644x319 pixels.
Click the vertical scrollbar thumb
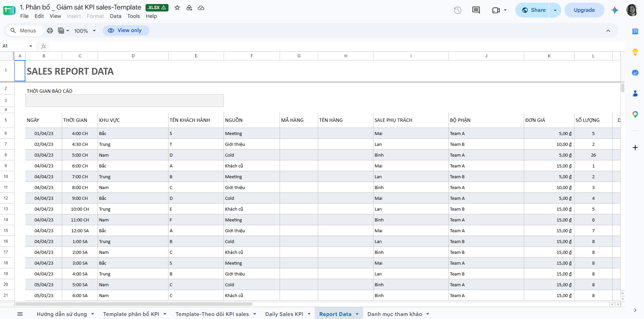tap(622, 88)
